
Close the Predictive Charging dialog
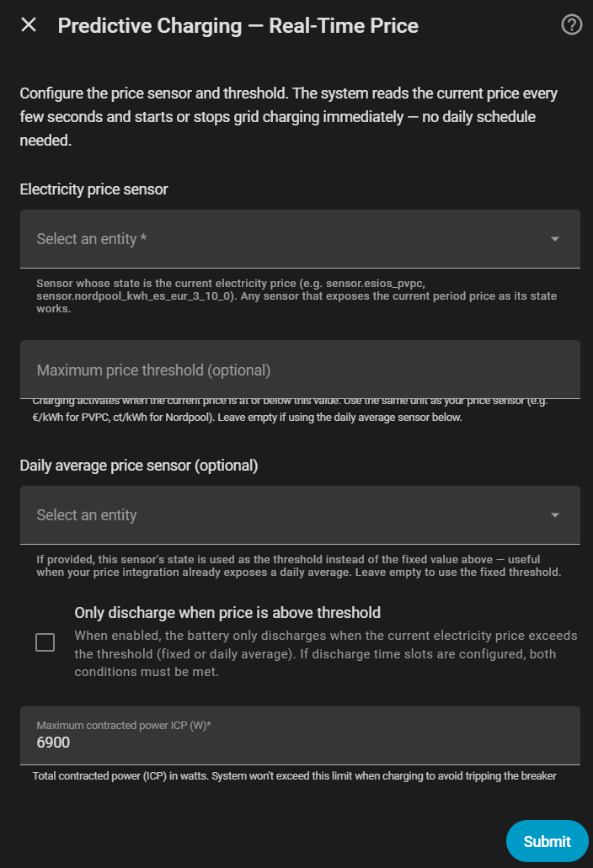(x=29, y=25)
